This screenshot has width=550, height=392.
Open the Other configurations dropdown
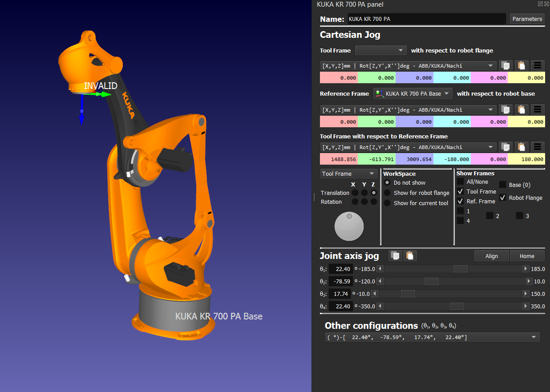(x=432, y=337)
